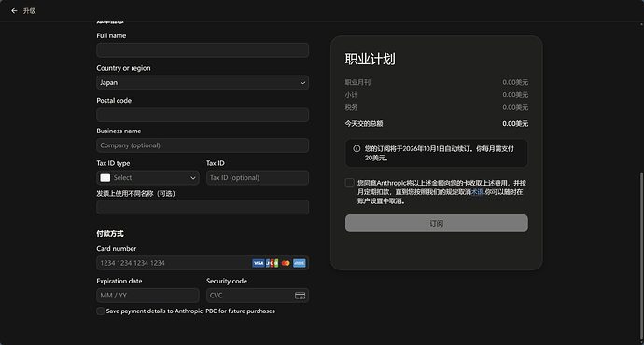Click the Tax ID type chevron arrow
Viewport: 644px width, 345px height.
(193, 177)
